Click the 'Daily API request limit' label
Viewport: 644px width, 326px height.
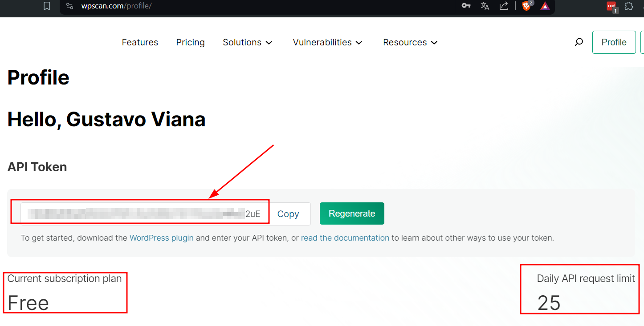(586, 279)
